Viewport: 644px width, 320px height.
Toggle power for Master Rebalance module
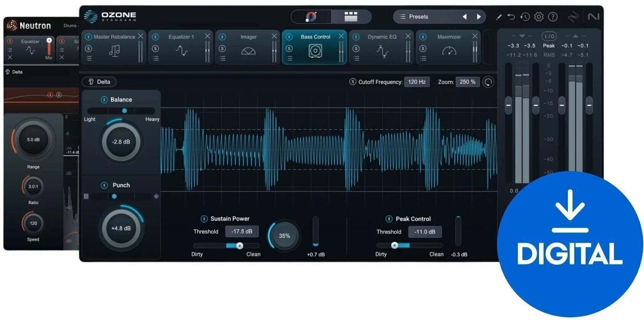click(x=89, y=37)
